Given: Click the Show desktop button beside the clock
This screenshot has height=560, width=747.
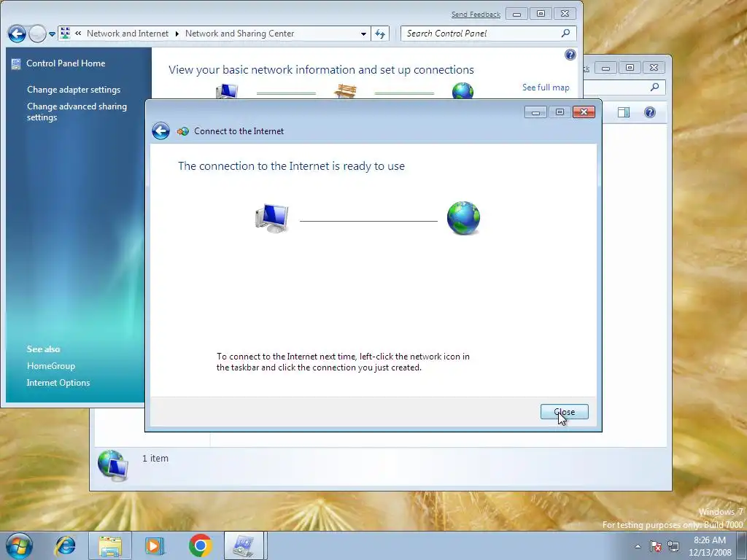Looking at the screenshot, I should pyautogui.click(x=742, y=545).
